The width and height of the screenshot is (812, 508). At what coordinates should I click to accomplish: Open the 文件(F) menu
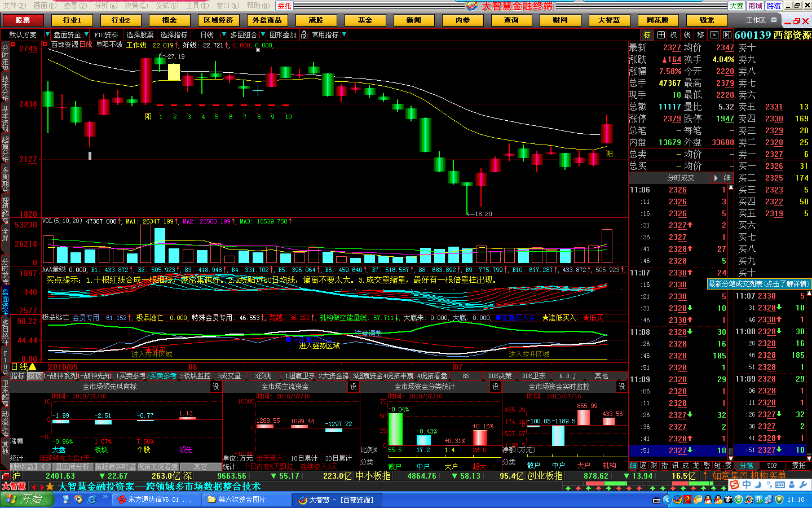(x=14, y=6)
